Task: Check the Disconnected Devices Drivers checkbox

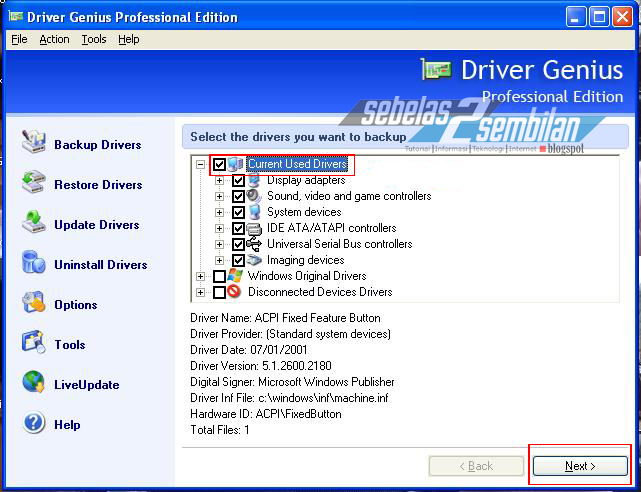Action: tap(220, 292)
